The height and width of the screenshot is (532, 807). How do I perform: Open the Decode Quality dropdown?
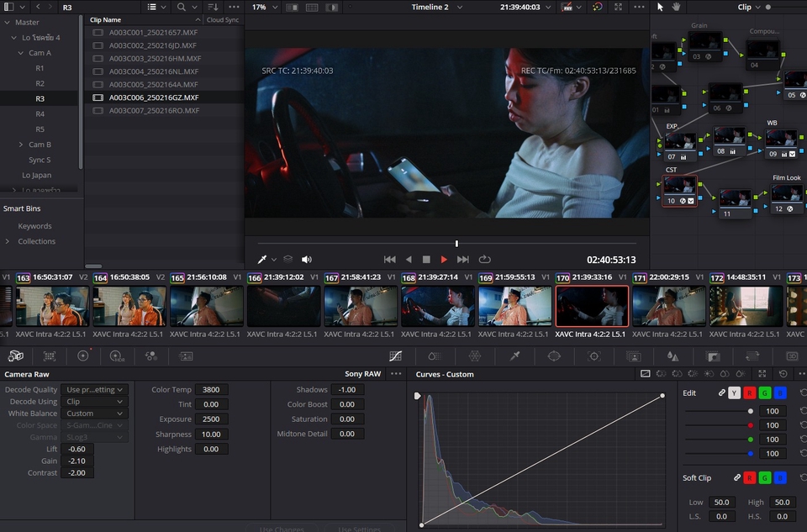[96, 390]
